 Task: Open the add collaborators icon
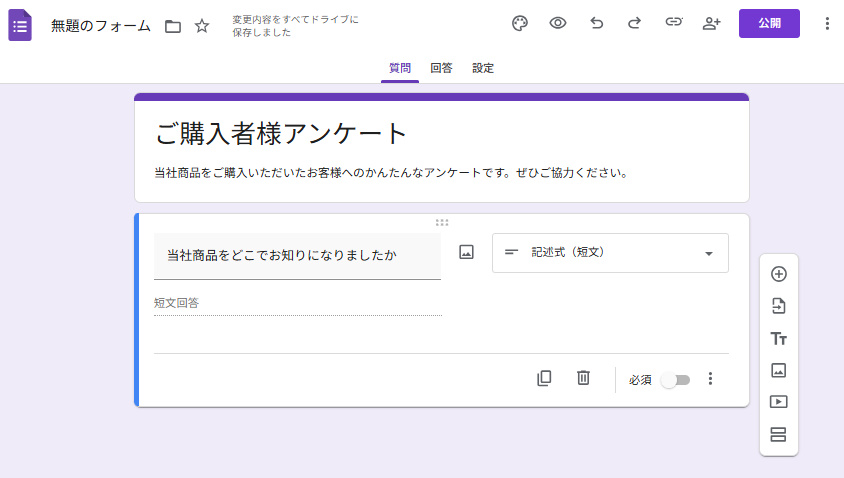(711, 24)
